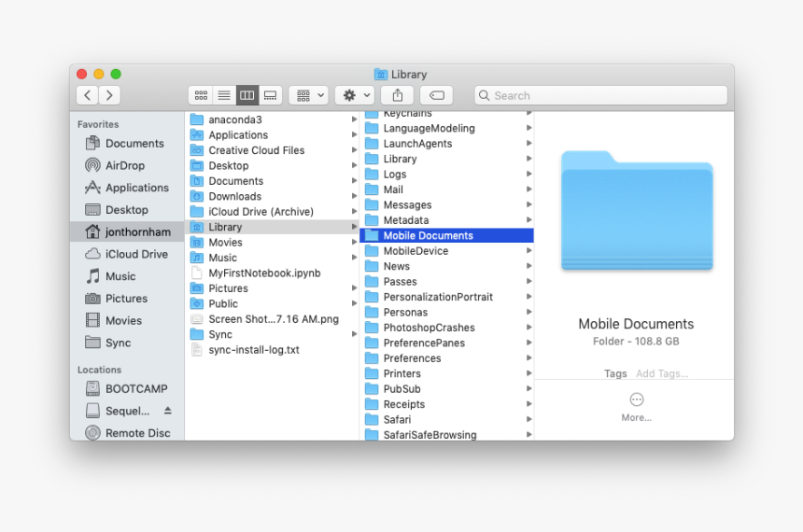Select the Passes folder
This screenshot has height=532, width=803.
(x=446, y=282)
